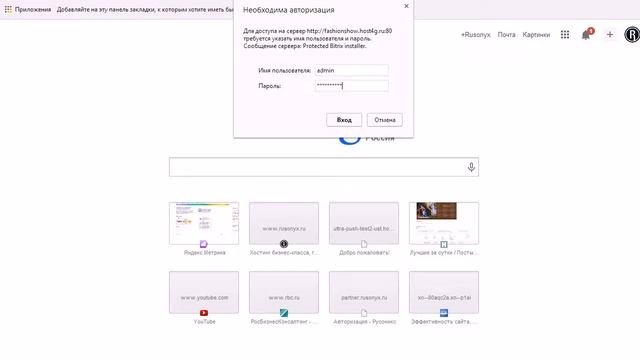Image resolution: width=640 pixels, height=360 pixels.
Task: Open the Эффективность сайта thumbnail
Action: click(444, 292)
